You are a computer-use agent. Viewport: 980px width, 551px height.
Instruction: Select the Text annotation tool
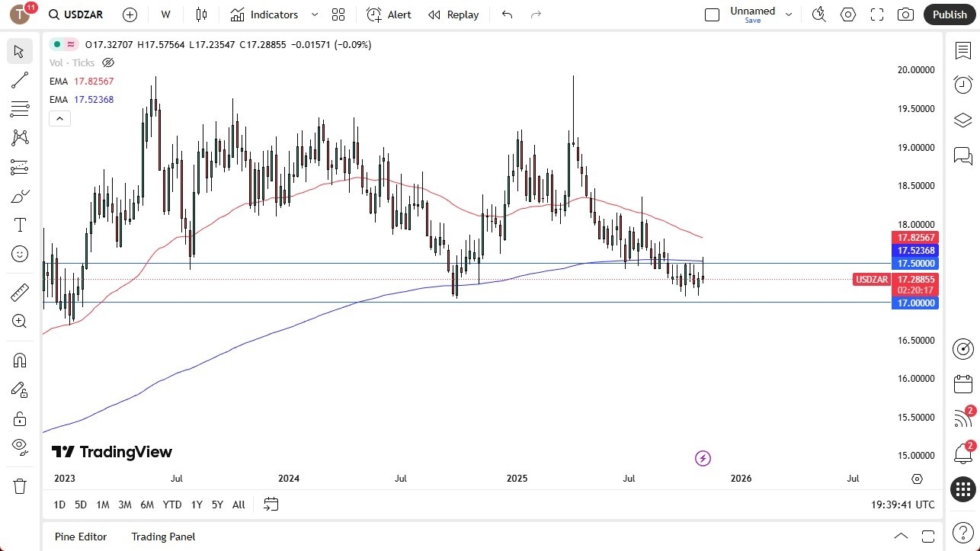(20, 224)
